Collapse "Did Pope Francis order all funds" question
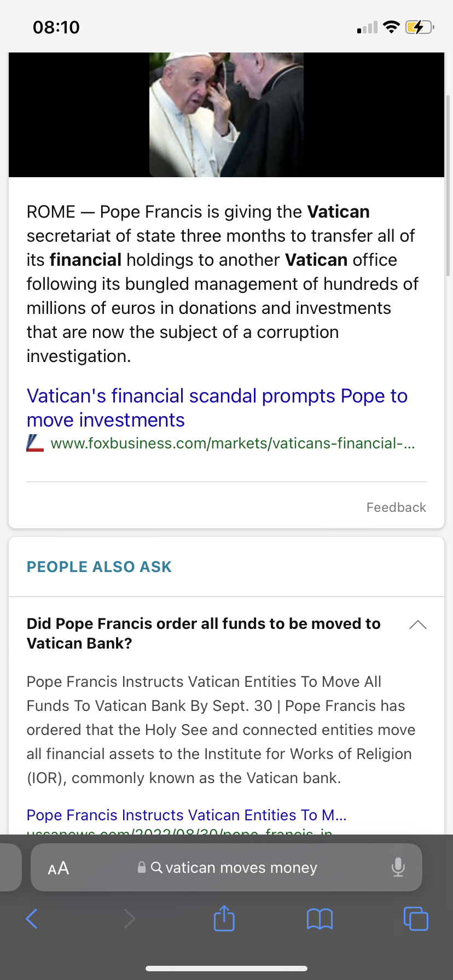This screenshot has height=980, width=453. 204,633
